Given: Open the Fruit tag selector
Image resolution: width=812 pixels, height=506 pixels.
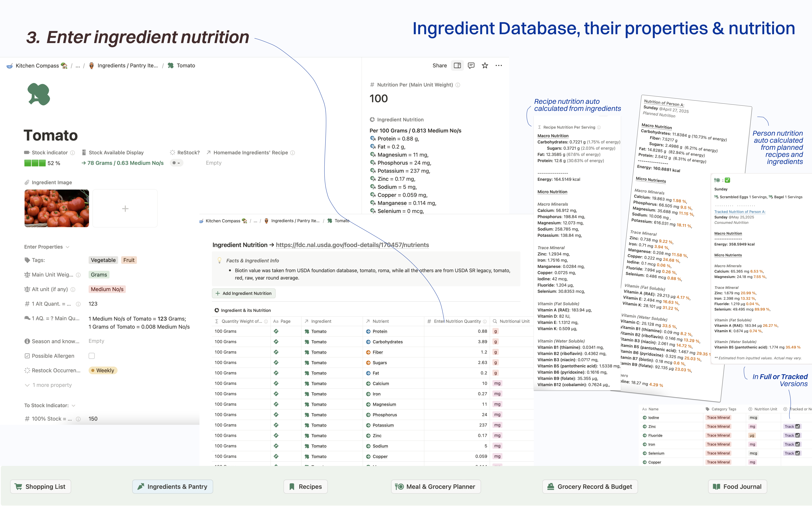Looking at the screenshot, I should click(x=129, y=260).
